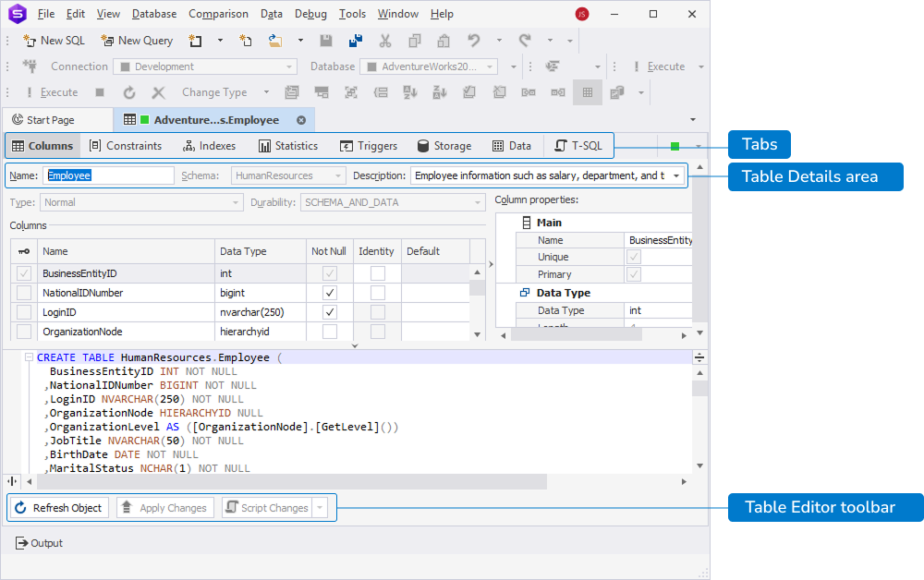Toggle Not Null for LoginID
This screenshot has height=580, width=924.
pos(330,312)
